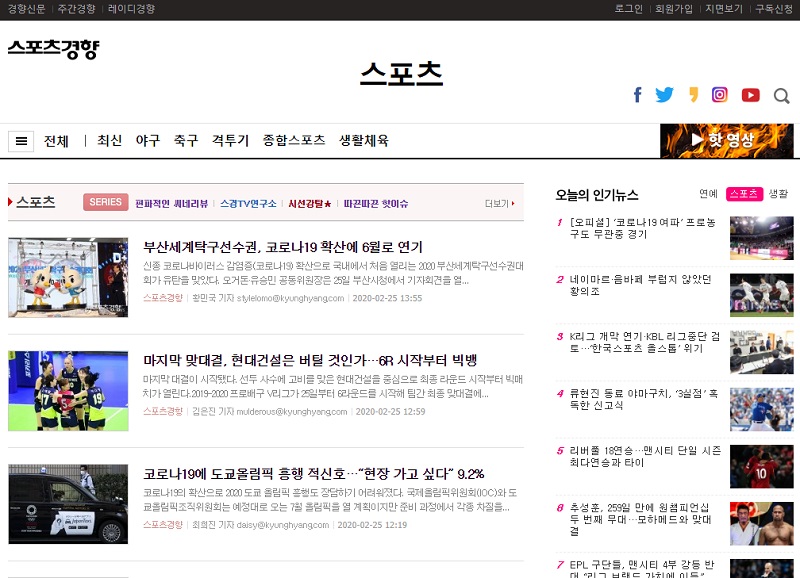
Task: Select the 격투기 menu item
Action: (231, 140)
